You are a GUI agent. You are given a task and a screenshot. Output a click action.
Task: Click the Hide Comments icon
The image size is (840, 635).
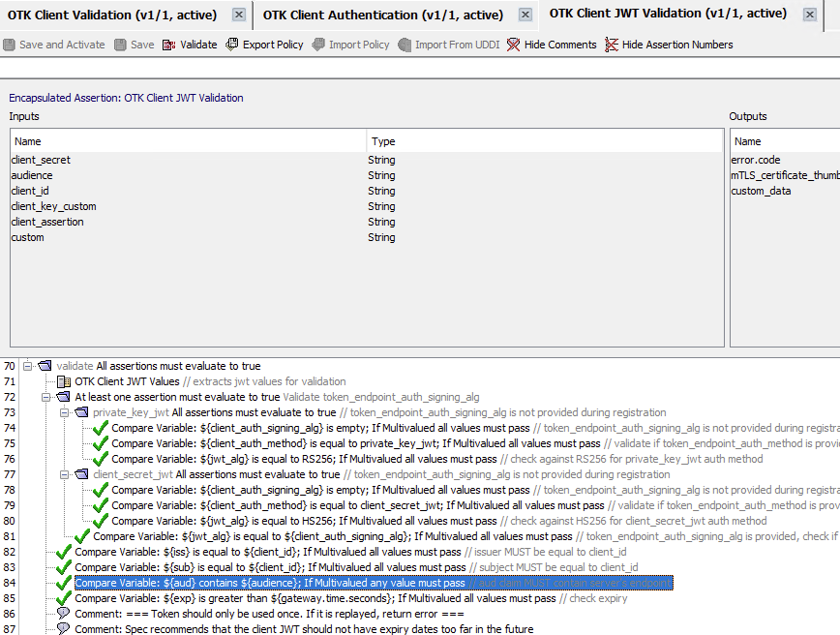(513, 45)
